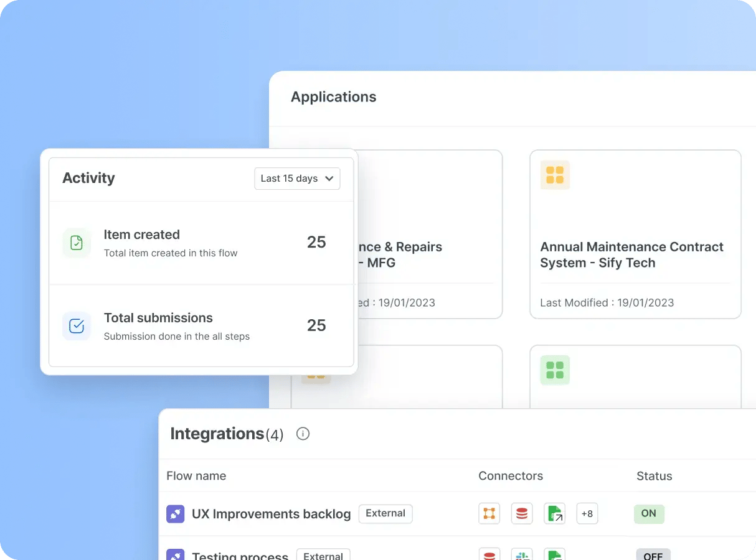Open the Repairs - MFG application card
756x560 pixels.
point(430,235)
